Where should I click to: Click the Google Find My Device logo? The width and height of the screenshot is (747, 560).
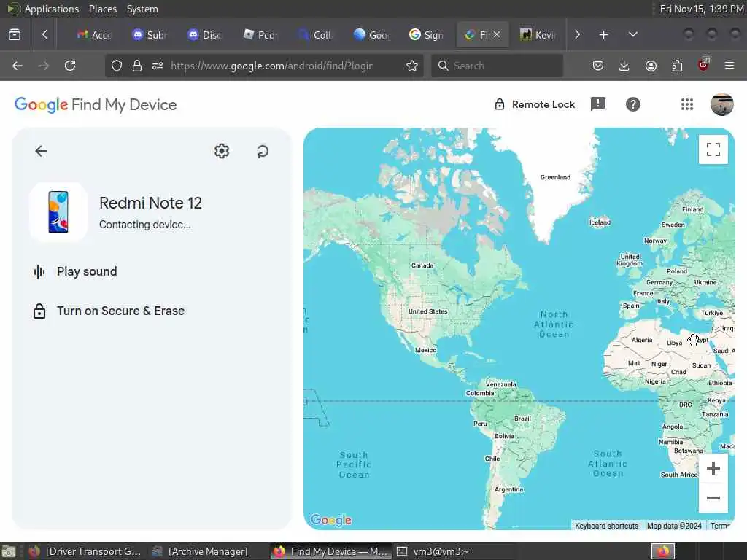tap(96, 105)
